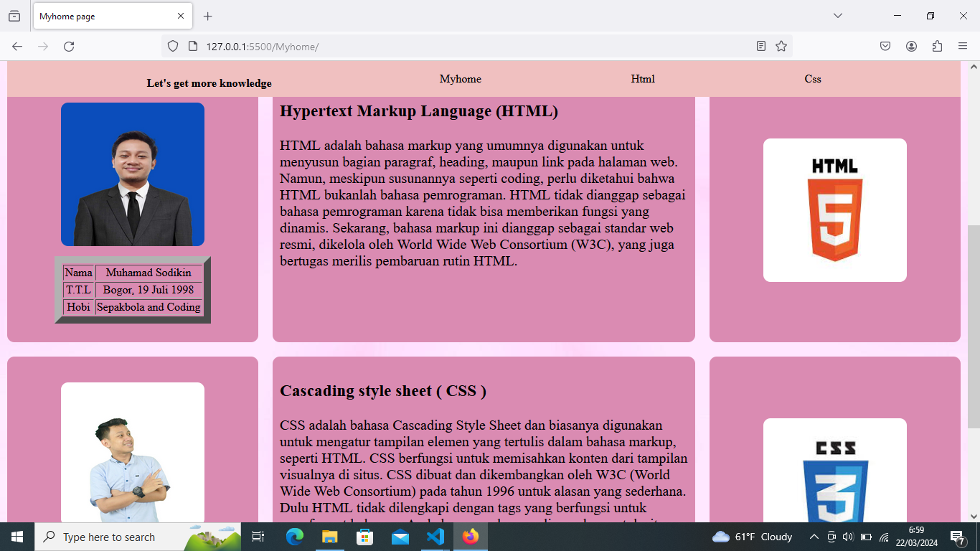Launch Visual Studio Code from taskbar
The height and width of the screenshot is (551, 980).
tap(435, 537)
